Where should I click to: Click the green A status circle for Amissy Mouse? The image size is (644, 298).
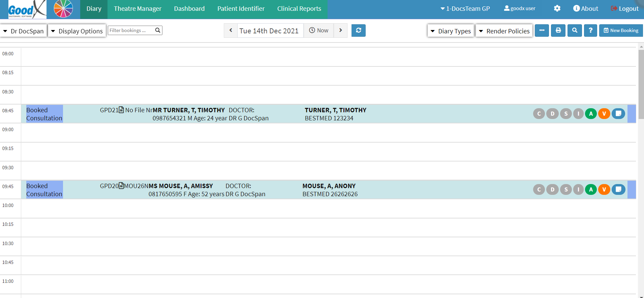(591, 189)
